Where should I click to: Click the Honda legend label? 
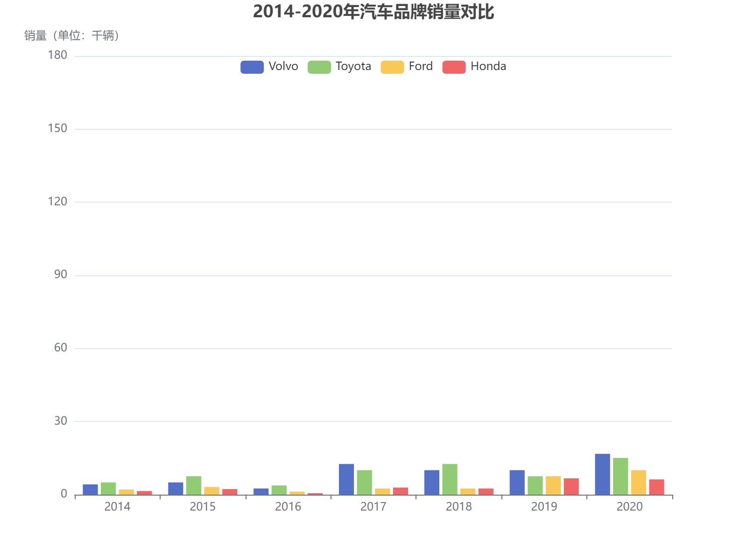click(488, 66)
